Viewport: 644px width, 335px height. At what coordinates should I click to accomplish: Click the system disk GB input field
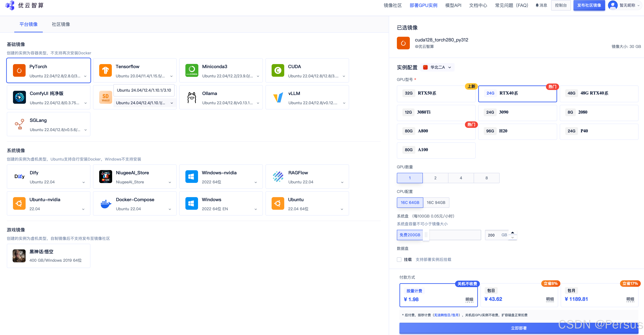pyautogui.click(x=497, y=235)
